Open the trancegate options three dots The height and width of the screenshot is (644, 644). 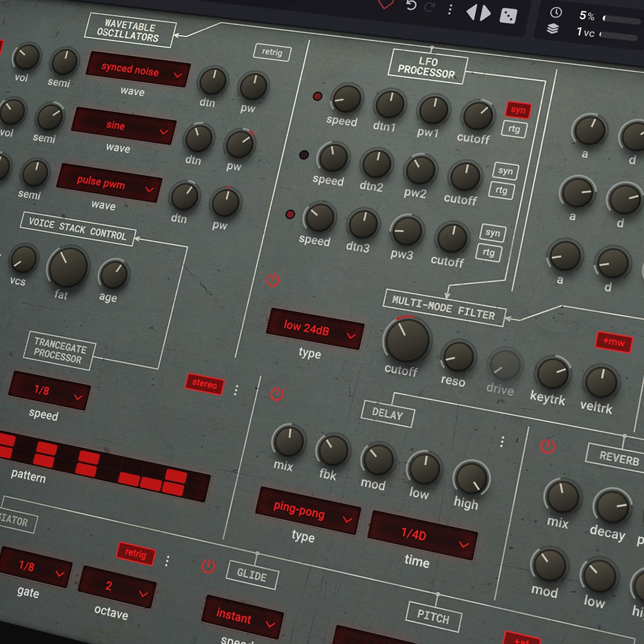tap(236, 390)
